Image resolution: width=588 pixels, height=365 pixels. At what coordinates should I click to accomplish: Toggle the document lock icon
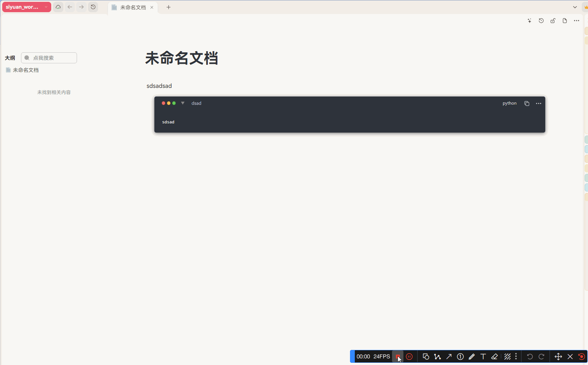tap(553, 21)
